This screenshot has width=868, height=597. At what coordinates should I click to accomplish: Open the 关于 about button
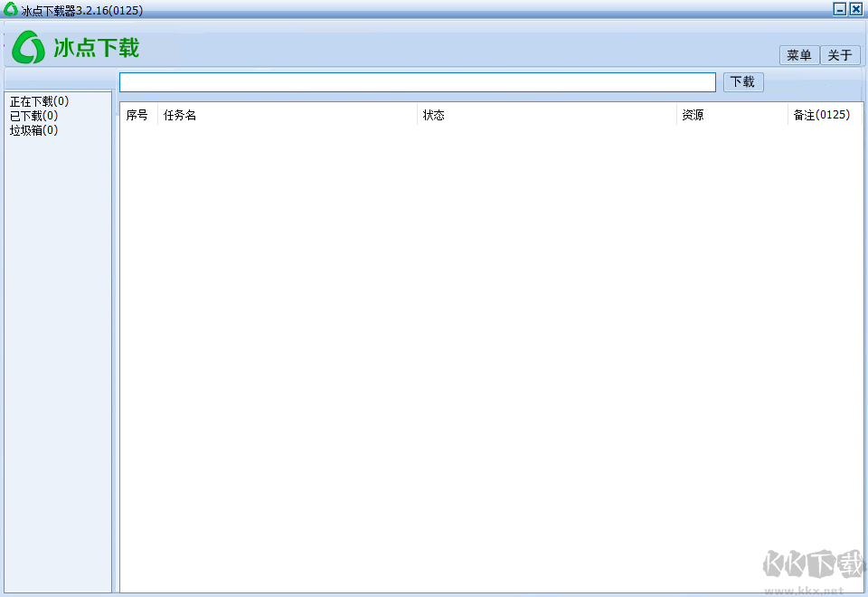click(840, 55)
